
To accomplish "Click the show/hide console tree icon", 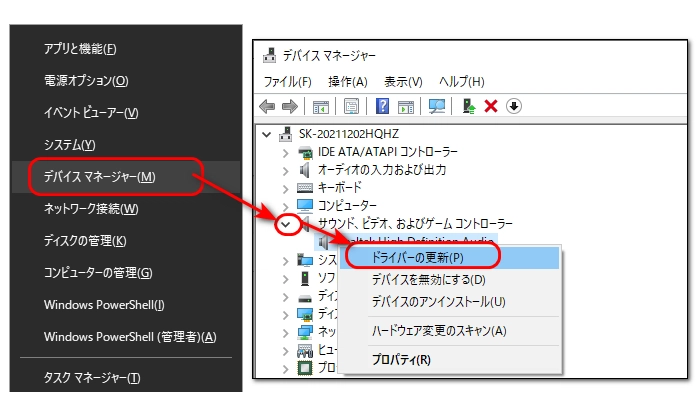I will 321,107.
